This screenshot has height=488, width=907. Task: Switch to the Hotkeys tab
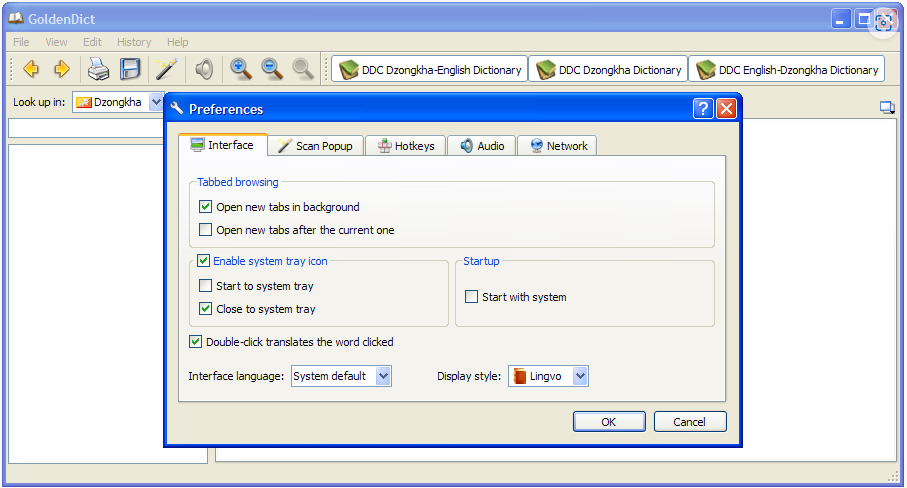pos(406,146)
